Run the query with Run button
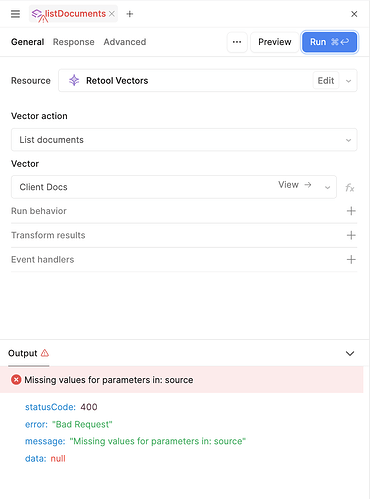 [x=329, y=42]
